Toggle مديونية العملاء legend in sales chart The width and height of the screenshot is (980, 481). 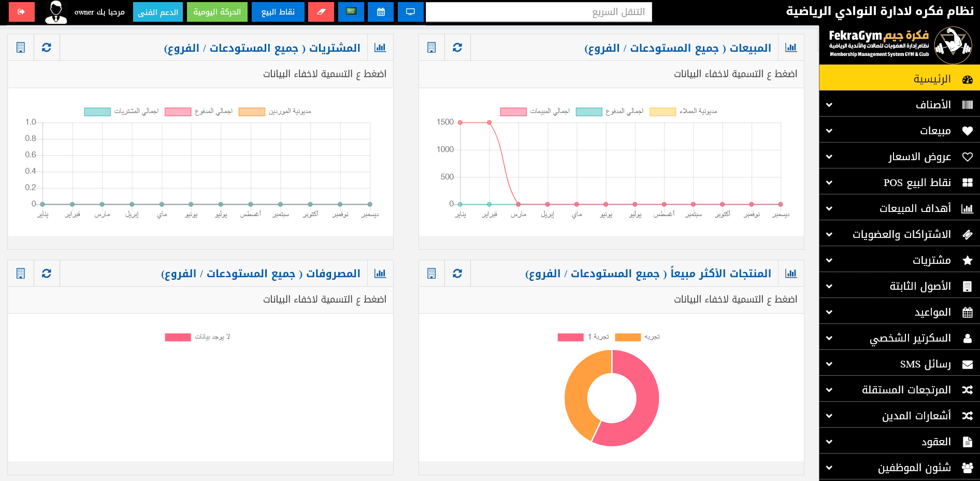click(x=683, y=111)
